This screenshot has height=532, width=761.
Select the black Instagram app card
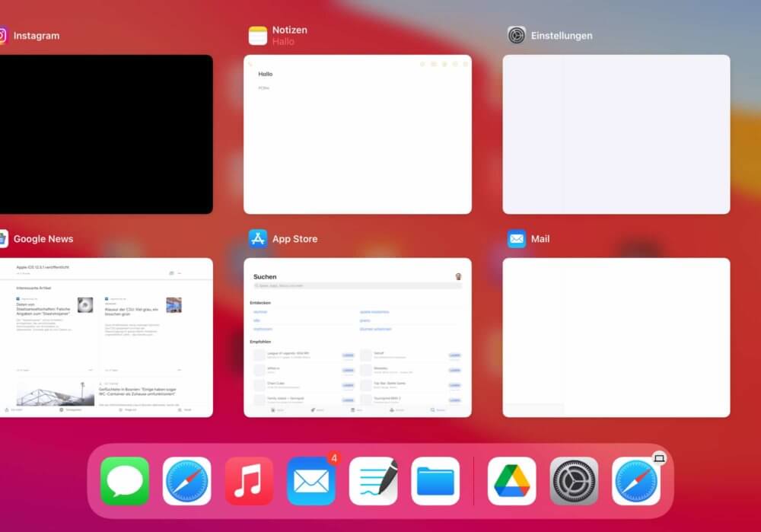[x=107, y=135]
